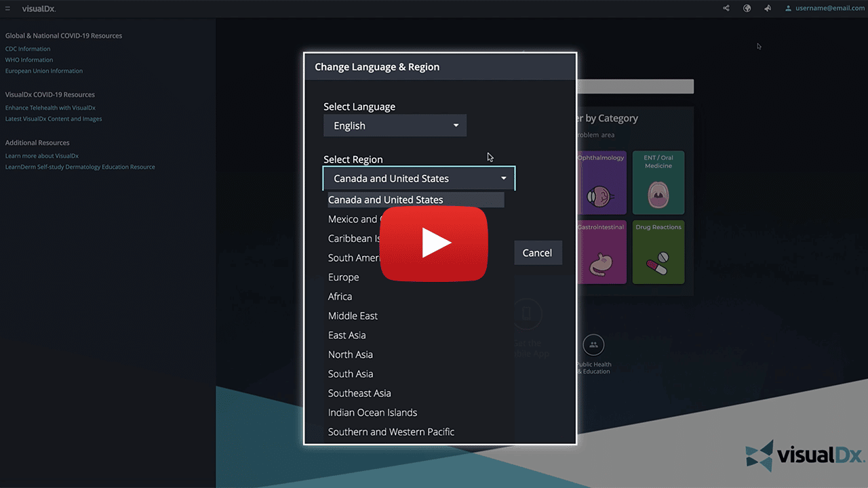Screen dimensions: 868x488
Task: Open the globe language icon in the header
Action: [x=747, y=8]
